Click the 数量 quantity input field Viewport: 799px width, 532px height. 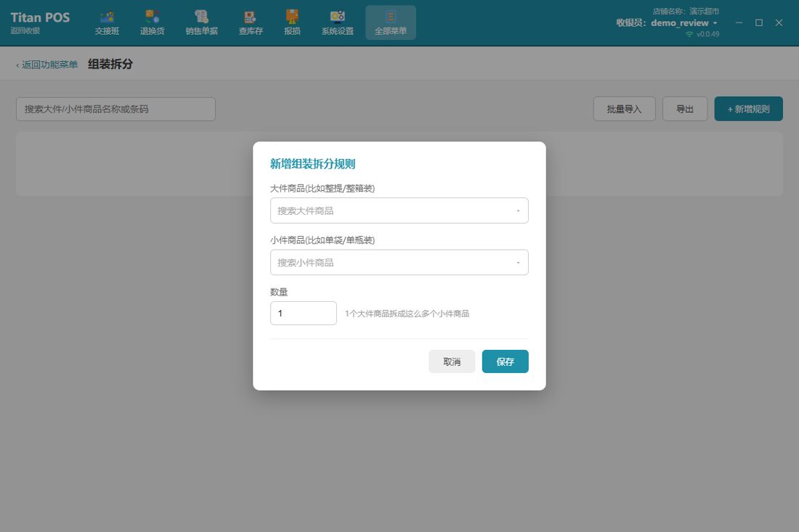303,313
